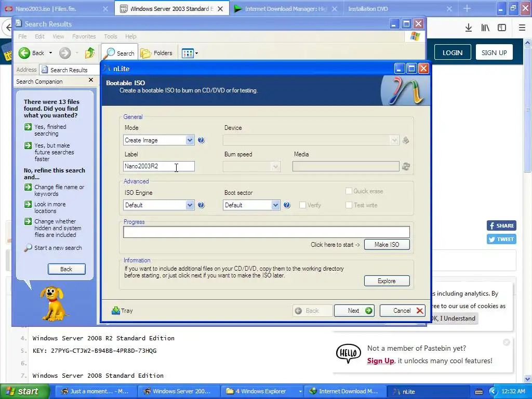This screenshot has width=532, height=399.
Task: Open the Edit menu in Search Results
Action: (x=39, y=36)
